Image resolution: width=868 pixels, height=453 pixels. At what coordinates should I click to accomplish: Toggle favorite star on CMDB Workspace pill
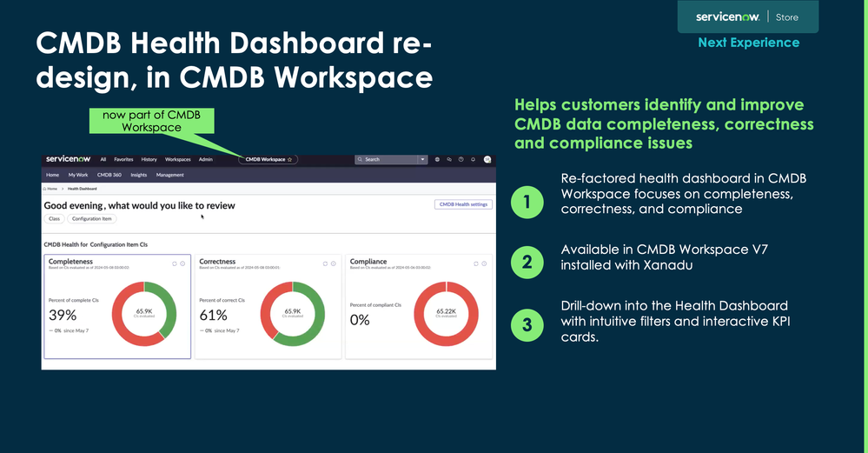290,160
